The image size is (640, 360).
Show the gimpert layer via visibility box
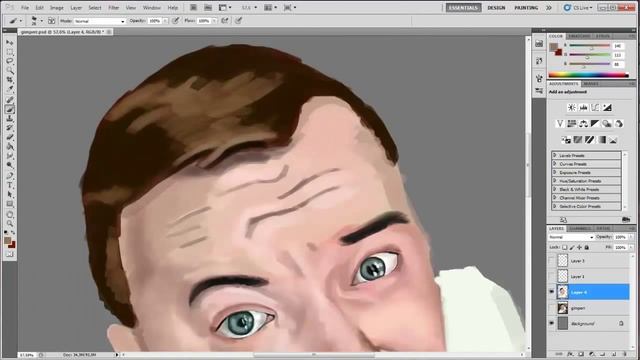click(x=552, y=308)
